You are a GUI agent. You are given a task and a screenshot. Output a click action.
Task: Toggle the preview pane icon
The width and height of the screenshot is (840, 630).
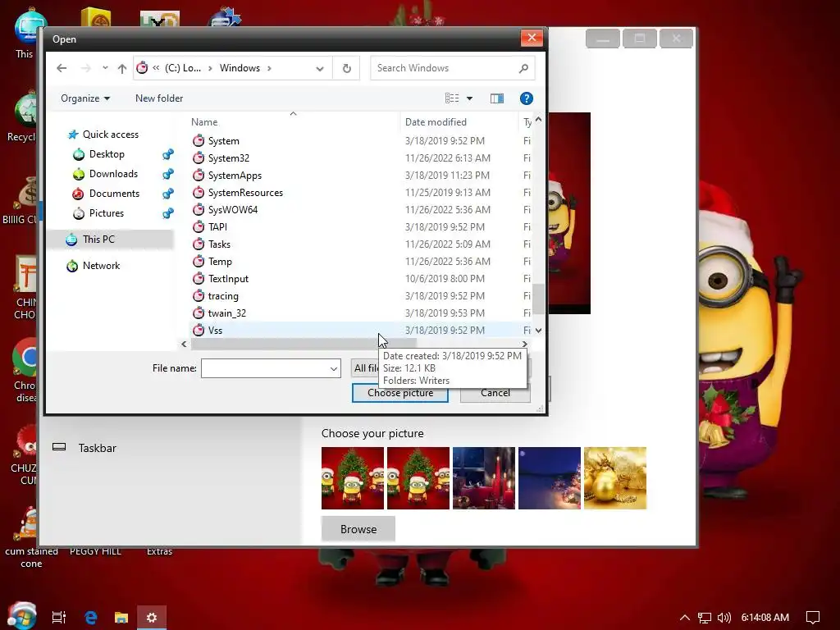496,98
